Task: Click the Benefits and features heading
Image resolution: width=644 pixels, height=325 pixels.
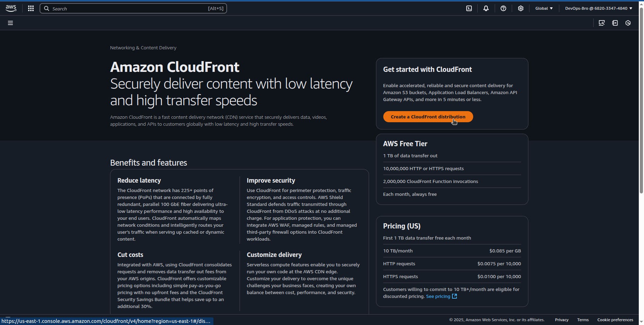Action: [x=149, y=163]
